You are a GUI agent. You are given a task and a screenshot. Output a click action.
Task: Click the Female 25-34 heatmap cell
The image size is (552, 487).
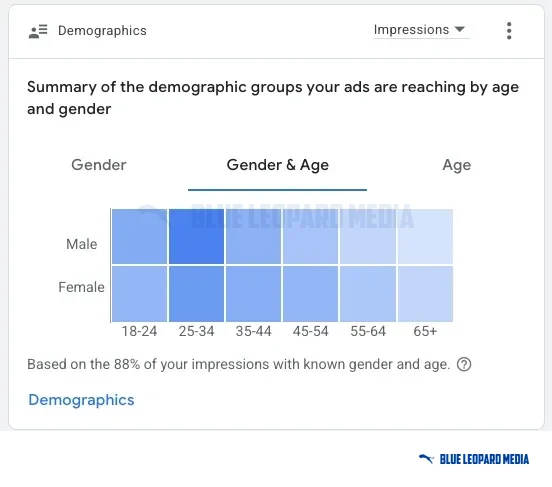click(x=196, y=294)
